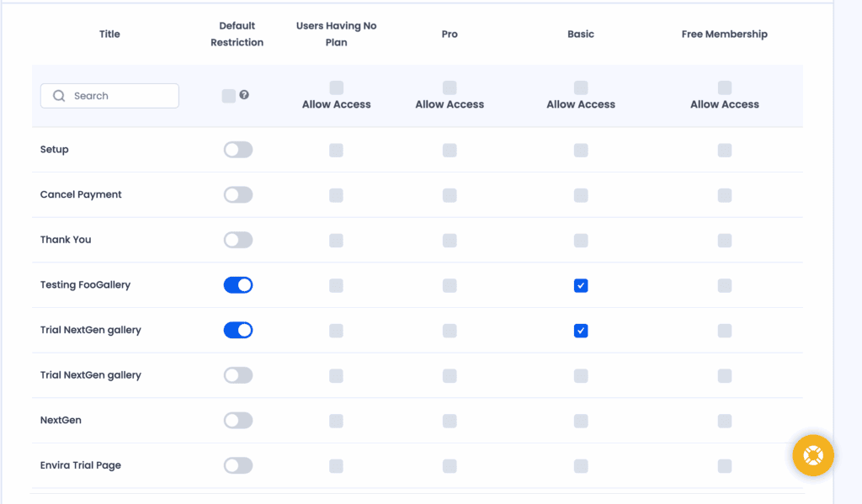The height and width of the screenshot is (504, 862).
Task: Select the Testing FooGallery title text
Action: click(85, 284)
